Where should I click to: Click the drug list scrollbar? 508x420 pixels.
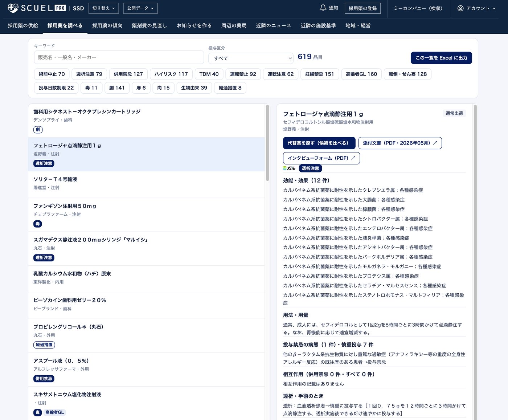(x=267, y=143)
